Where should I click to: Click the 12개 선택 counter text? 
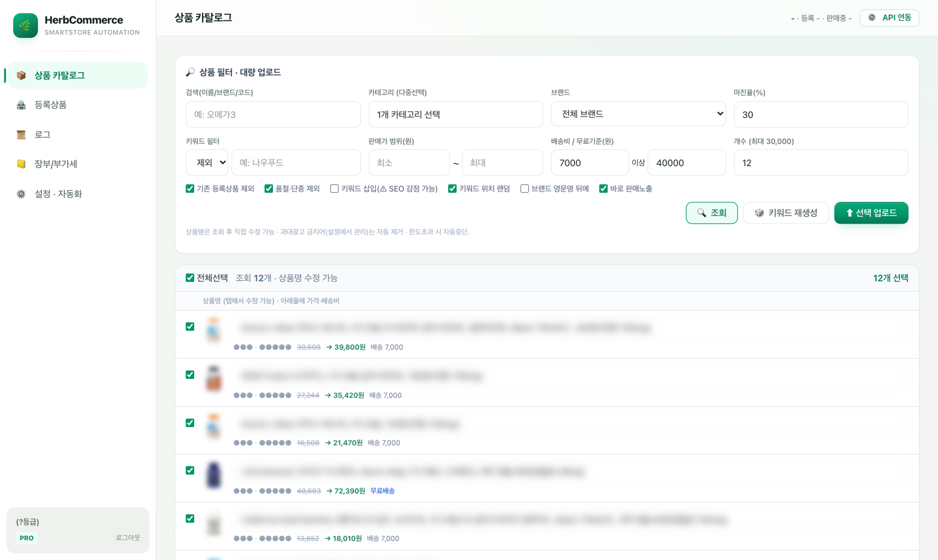890,278
